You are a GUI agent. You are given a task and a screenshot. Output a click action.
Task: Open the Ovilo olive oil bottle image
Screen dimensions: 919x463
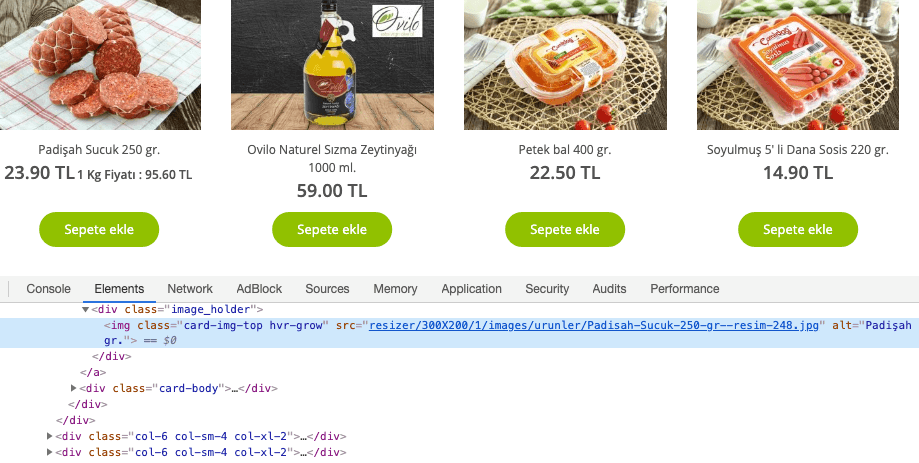point(332,64)
